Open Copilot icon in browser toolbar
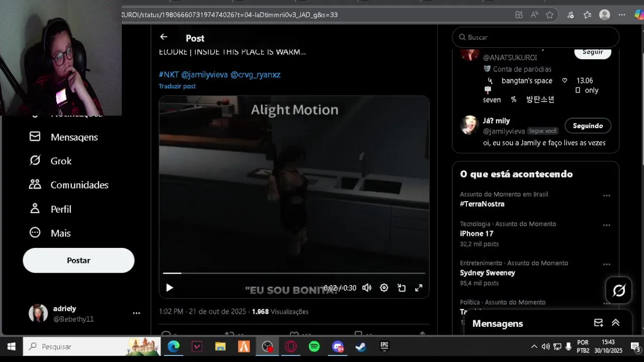 coord(639,15)
